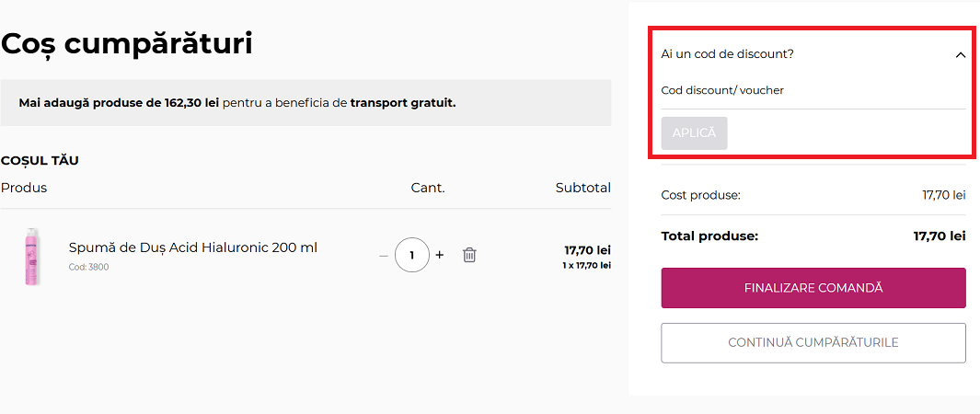The image size is (980, 414).
Task: Click the 'Cant.' column header
Action: (428, 188)
